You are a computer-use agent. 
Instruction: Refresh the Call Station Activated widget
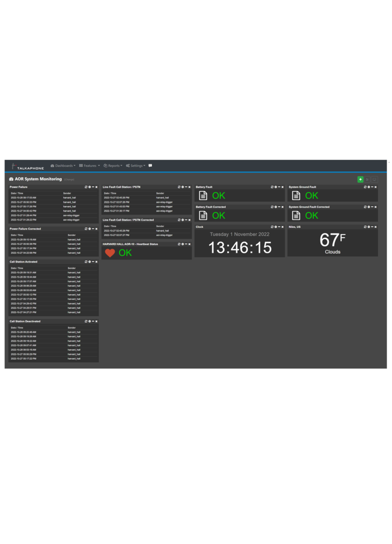pyautogui.click(x=86, y=262)
